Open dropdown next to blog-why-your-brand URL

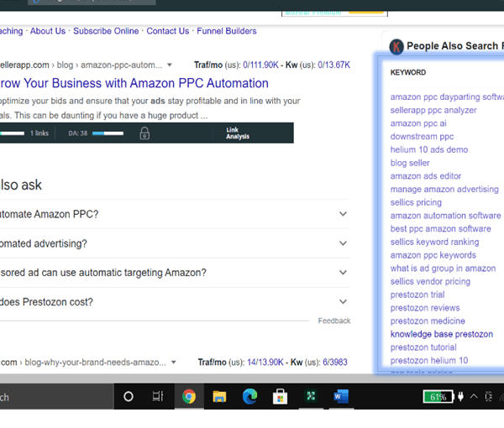174,363
